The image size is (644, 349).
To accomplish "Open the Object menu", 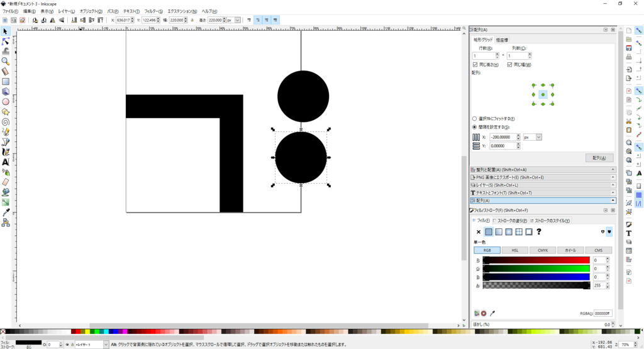I will click(91, 11).
